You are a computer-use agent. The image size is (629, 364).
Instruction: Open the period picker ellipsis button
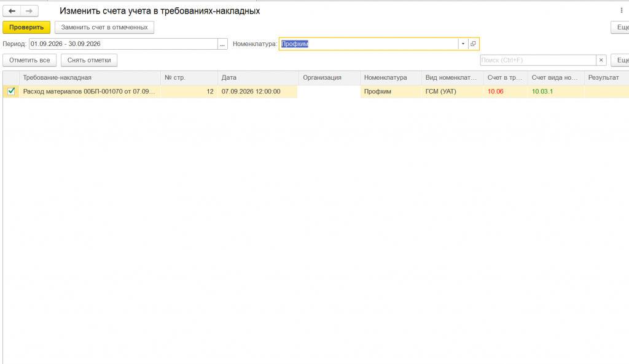click(x=222, y=44)
